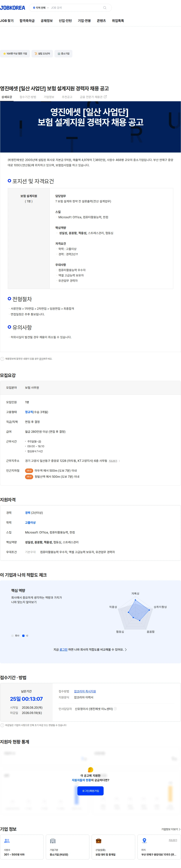This screenshot has height=868, width=181.
Task: Open 지도보기 in the 위치 card
Action: pos(173,840)
